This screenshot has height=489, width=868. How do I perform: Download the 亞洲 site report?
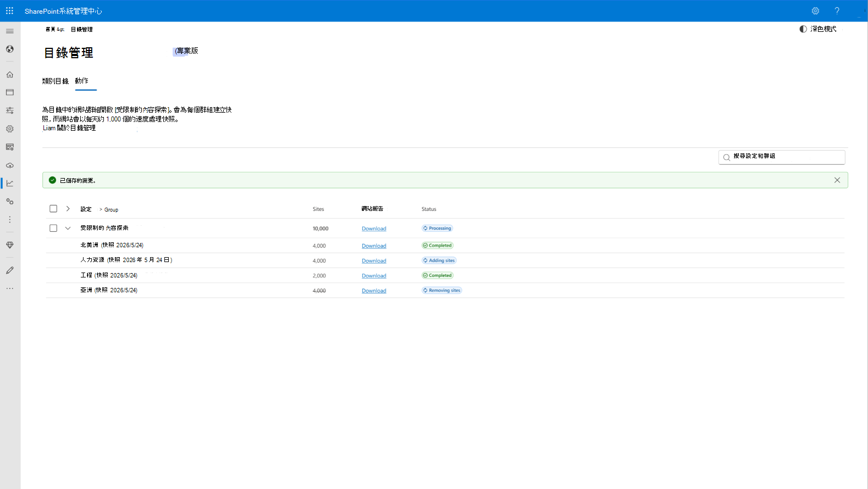coord(374,291)
